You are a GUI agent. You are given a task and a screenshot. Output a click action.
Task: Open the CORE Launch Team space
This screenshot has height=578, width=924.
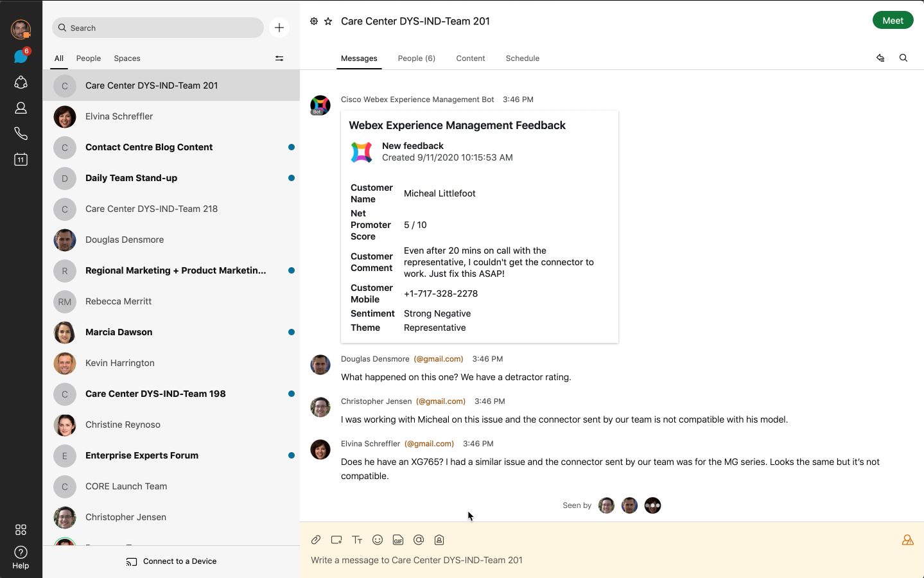[x=171, y=486]
